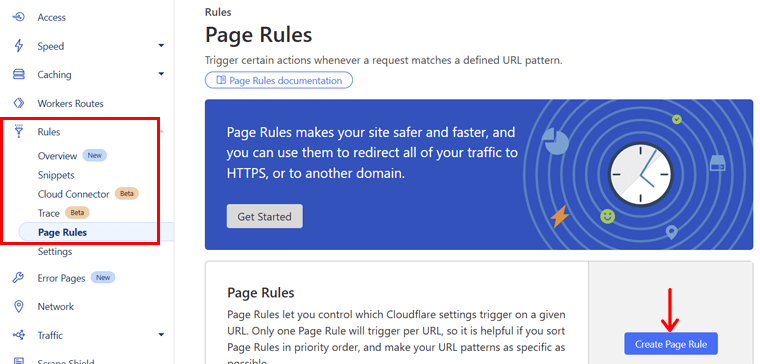The width and height of the screenshot is (760, 364).
Task: Open the Speed section
Action: tap(51, 46)
